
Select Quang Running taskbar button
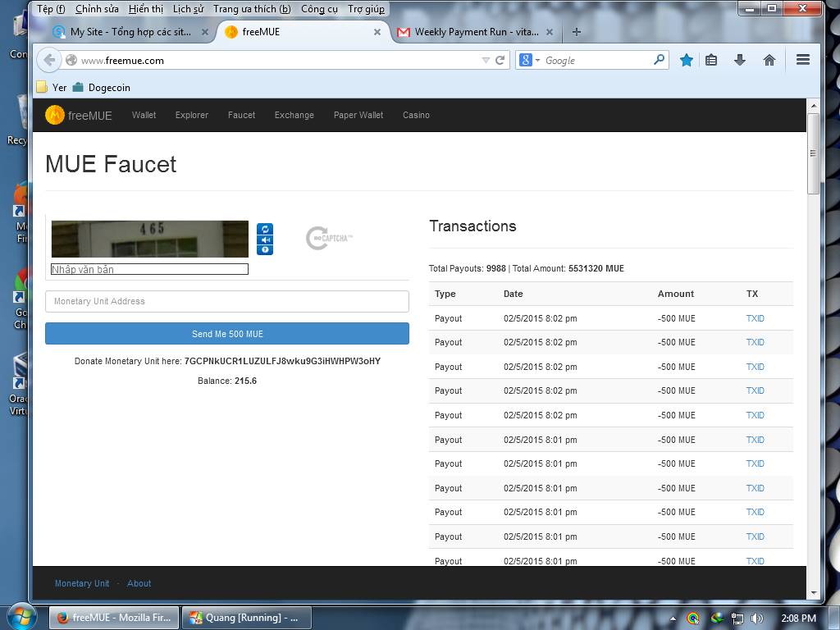click(246, 618)
